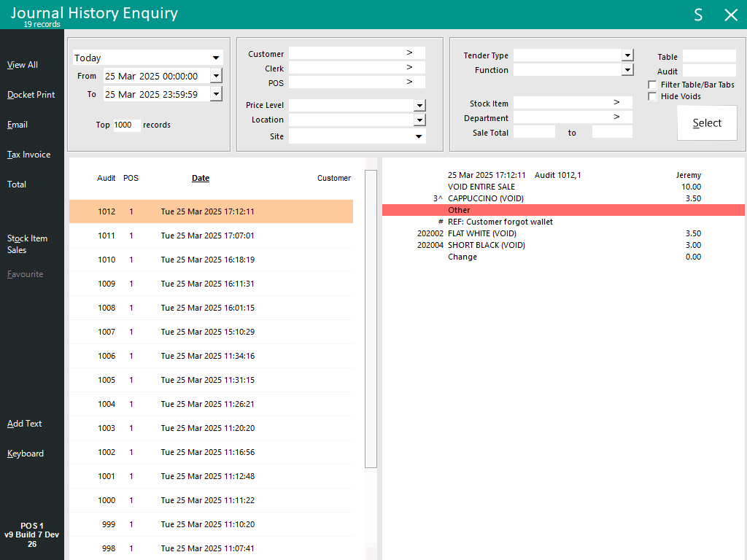Open POS lookup arrow

pos(409,82)
